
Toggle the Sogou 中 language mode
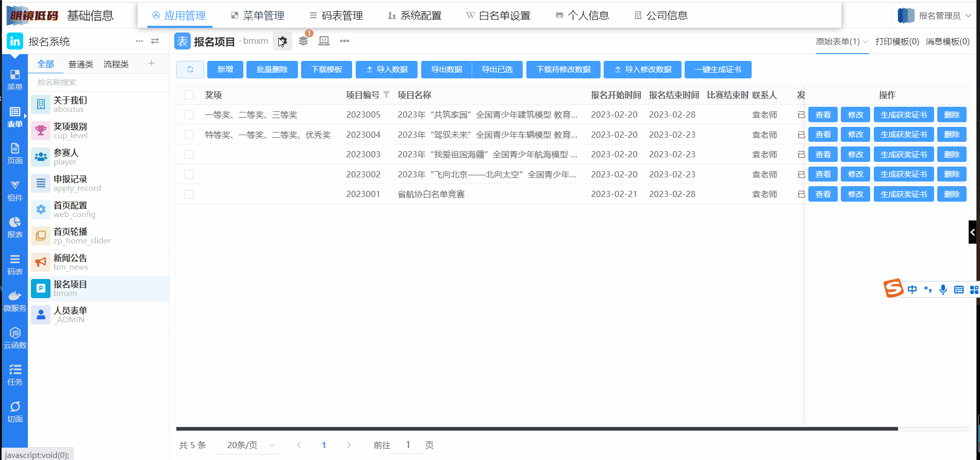pos(912,289)
